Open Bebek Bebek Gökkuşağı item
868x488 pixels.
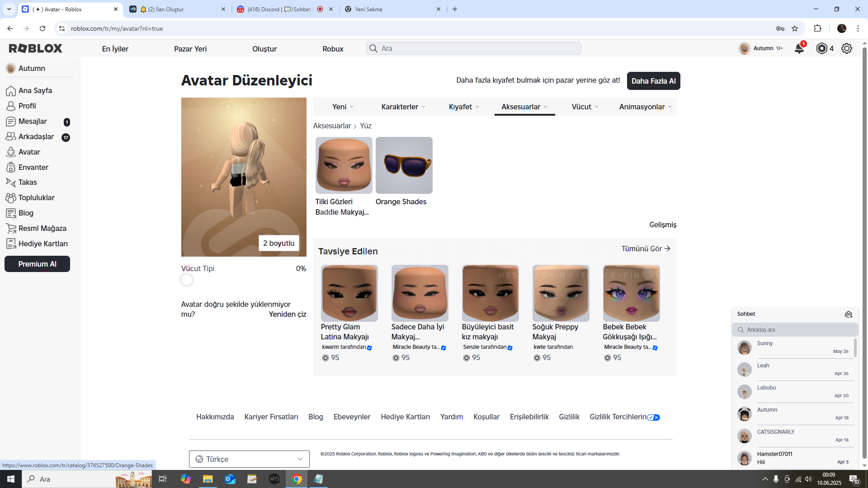(x=631, y=293)
